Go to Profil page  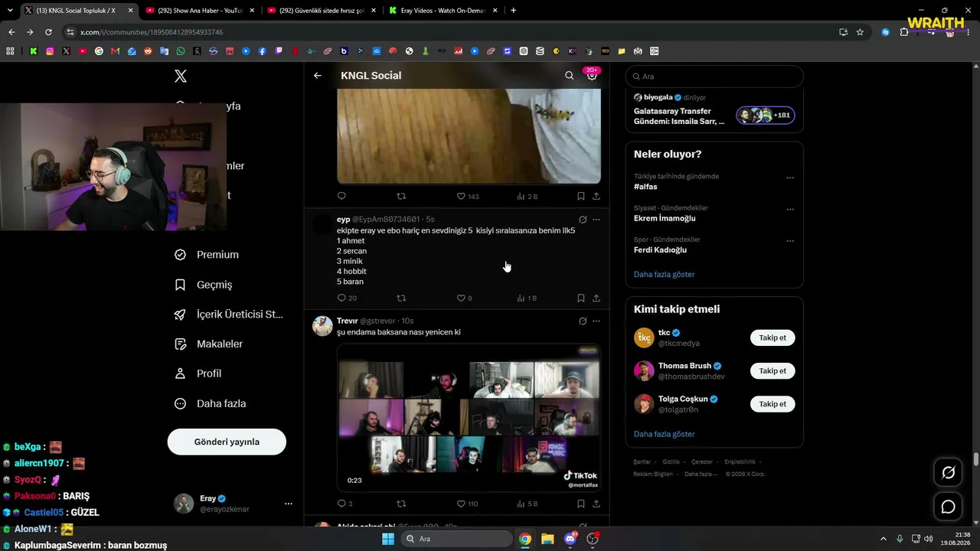pyautogui.click(x=198, y=373)
